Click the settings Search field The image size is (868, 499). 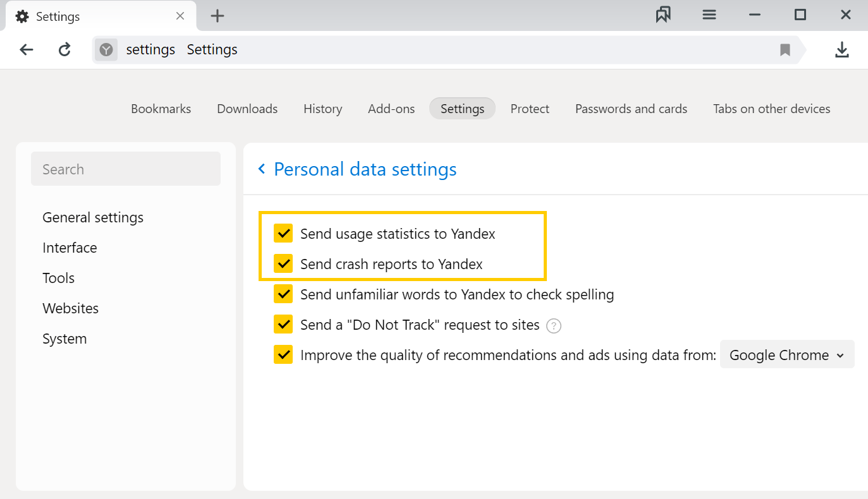tap(126, 169)
